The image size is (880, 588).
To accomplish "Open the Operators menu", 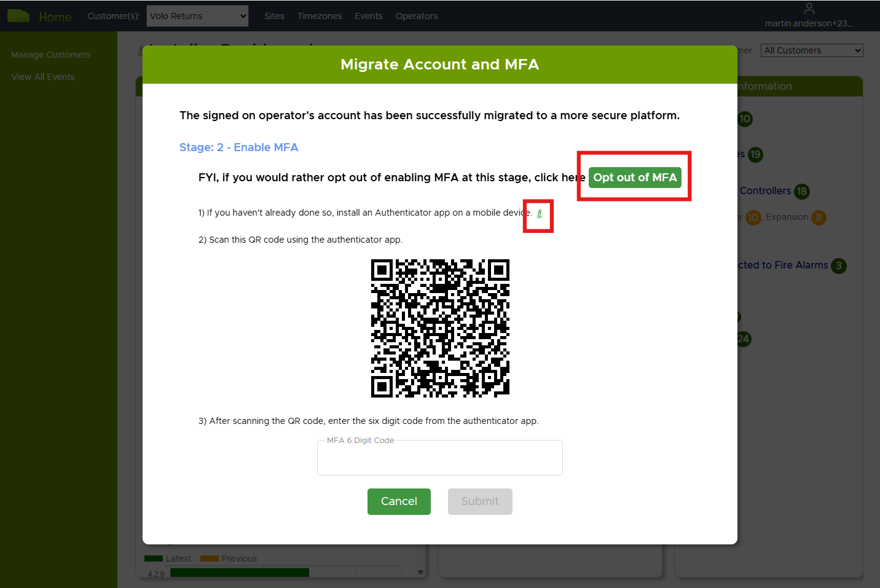I will (417, 15).
